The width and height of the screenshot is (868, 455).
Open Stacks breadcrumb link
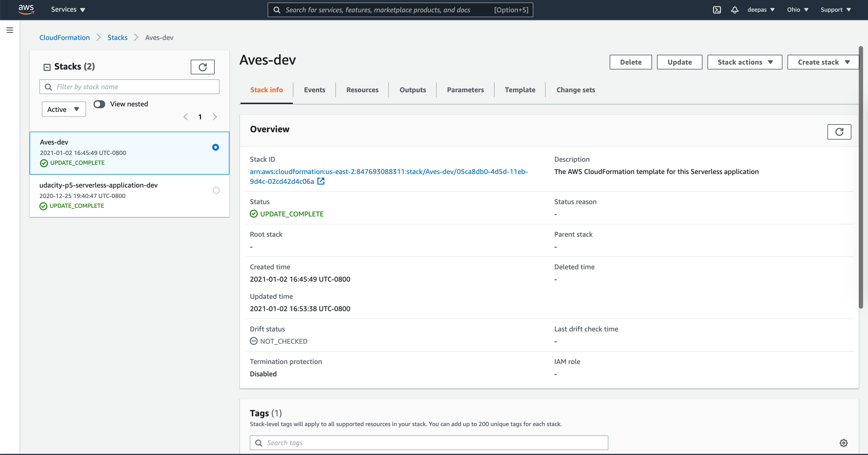(x=117, y=38)
